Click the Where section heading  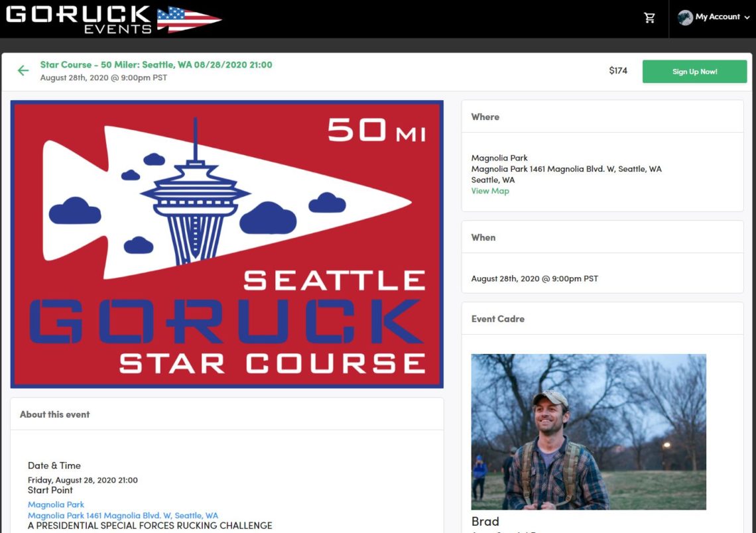(485, 117)
